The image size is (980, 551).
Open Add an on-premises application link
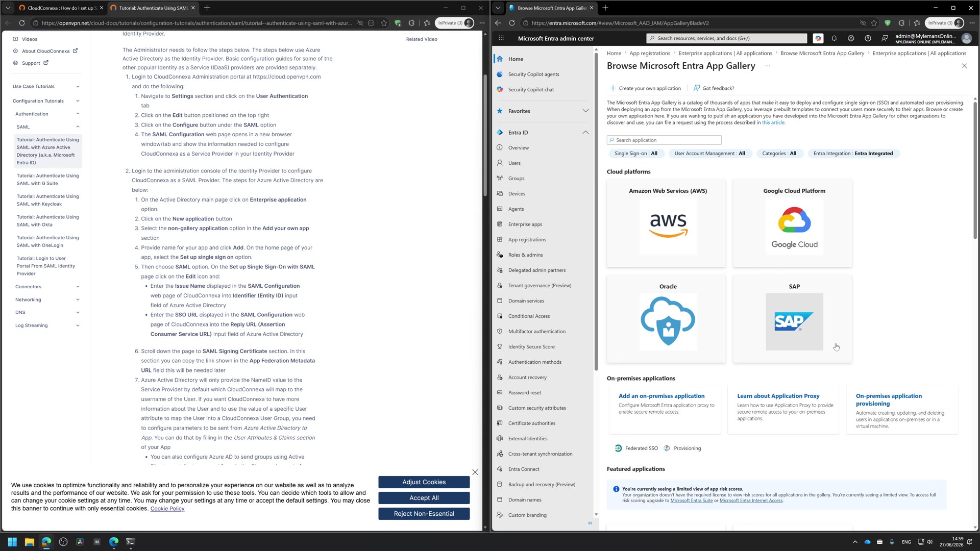[661, 396]
